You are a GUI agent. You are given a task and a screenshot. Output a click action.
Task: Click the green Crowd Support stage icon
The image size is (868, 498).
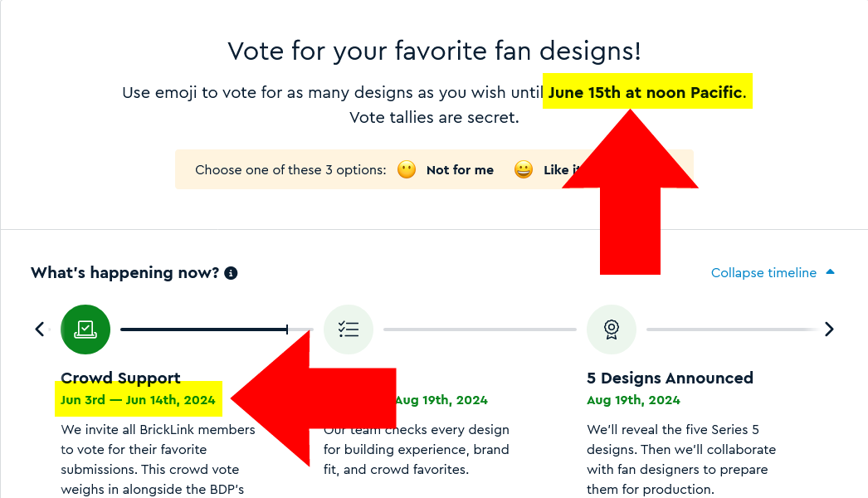click(x=85, y=330)
